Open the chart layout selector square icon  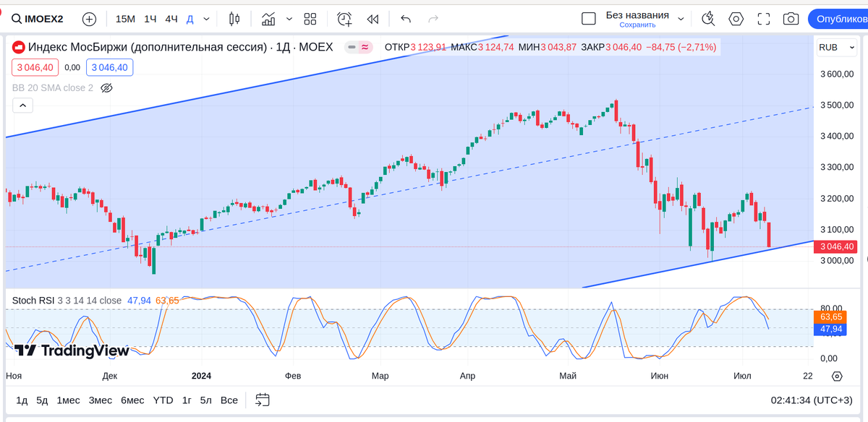tap(589, 19)
